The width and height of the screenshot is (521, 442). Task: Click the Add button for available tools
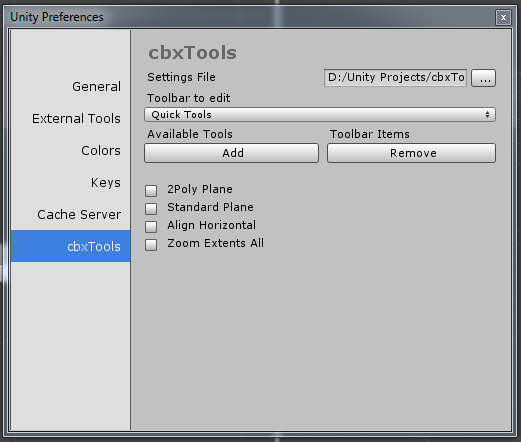[231, 153]
